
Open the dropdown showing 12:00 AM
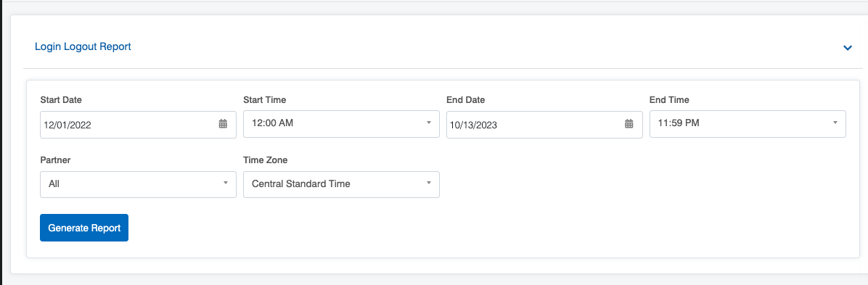pyautogui.click(x=341, y=124)
